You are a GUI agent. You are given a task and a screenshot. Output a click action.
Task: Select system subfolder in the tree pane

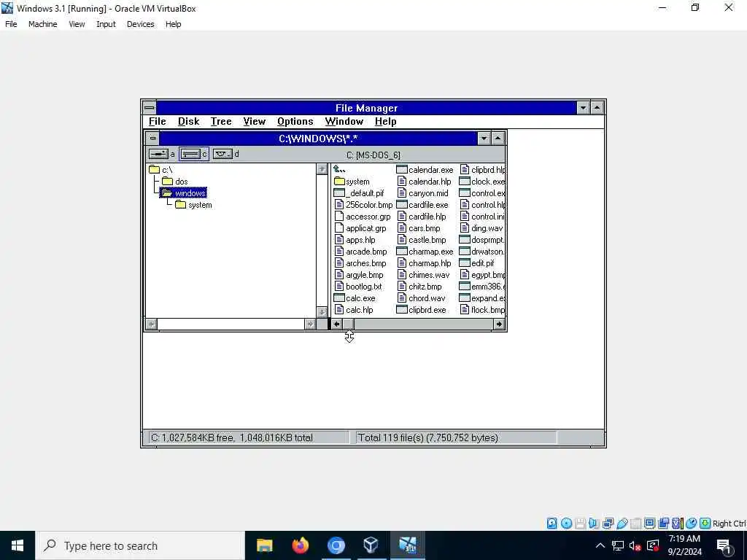193,205
